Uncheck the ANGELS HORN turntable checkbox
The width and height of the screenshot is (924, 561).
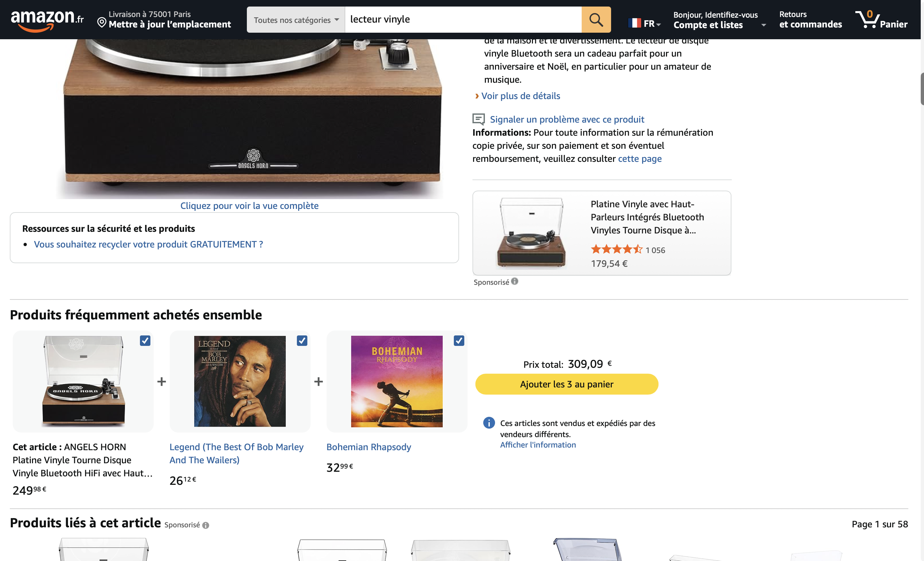coord(145,341)
